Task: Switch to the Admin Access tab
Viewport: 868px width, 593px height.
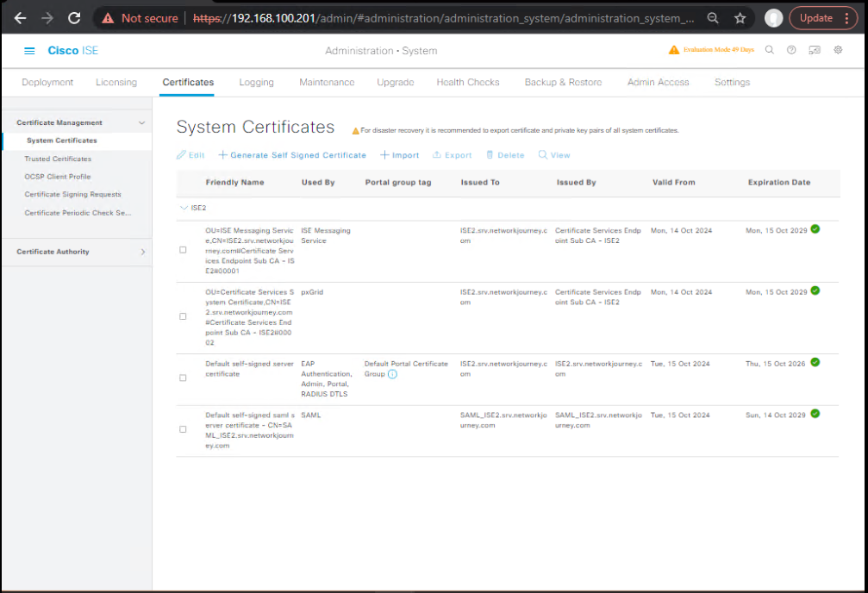Action: 659,83
